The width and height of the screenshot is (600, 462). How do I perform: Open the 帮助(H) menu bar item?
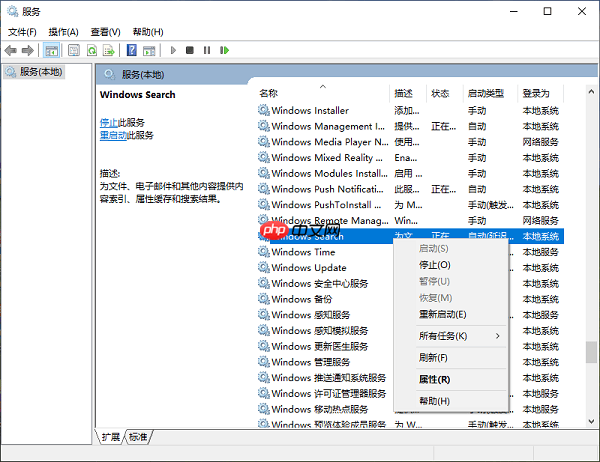click(x=148, y=32)
